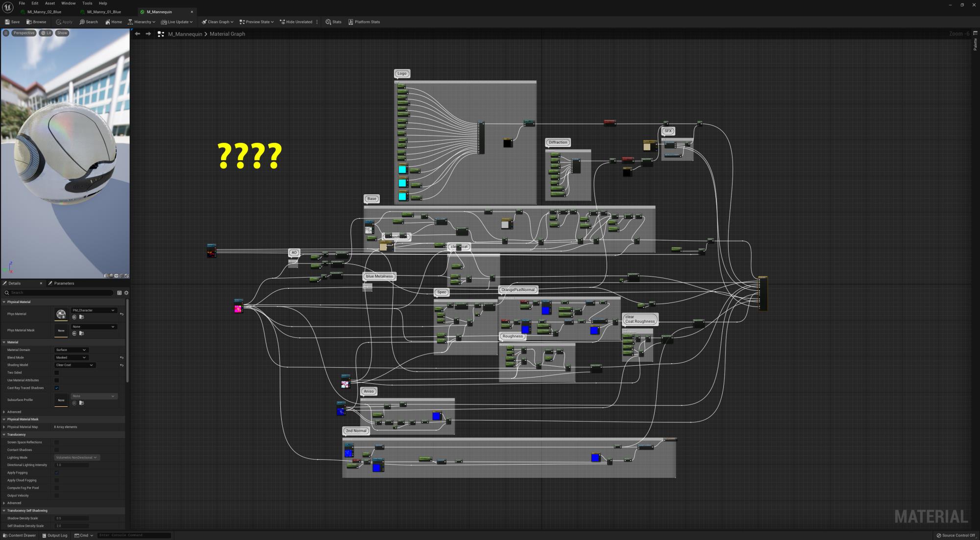Open Blend Mode Masked dropdown
980x540 pixels.
tap(71, 357)
